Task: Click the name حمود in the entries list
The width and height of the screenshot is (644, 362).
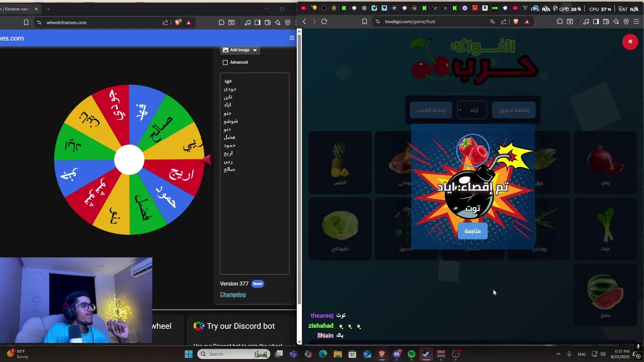Action: (x=229, y=145)
